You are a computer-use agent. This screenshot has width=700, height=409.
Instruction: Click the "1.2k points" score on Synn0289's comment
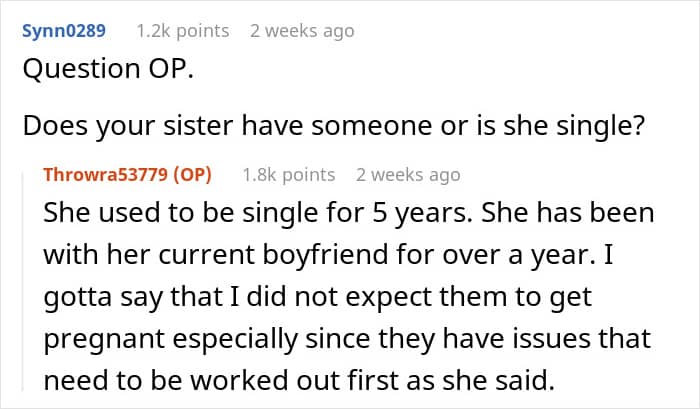coord(181,31)
